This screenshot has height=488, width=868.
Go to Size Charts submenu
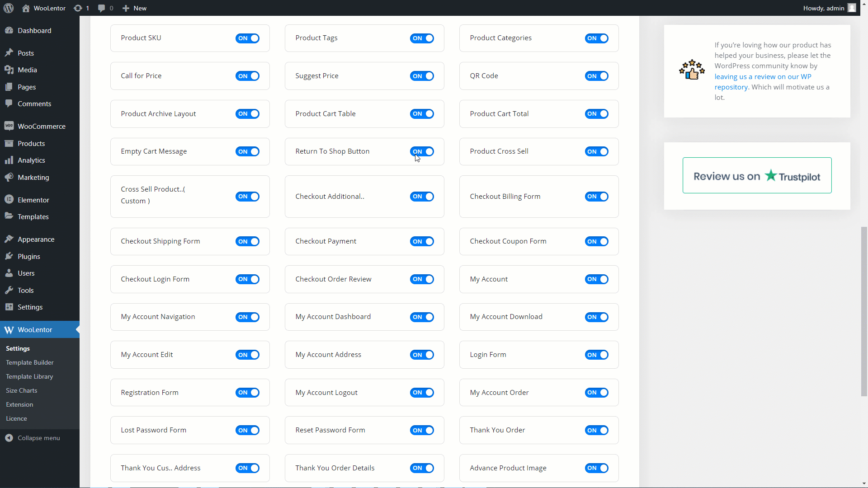pos(22,390)
